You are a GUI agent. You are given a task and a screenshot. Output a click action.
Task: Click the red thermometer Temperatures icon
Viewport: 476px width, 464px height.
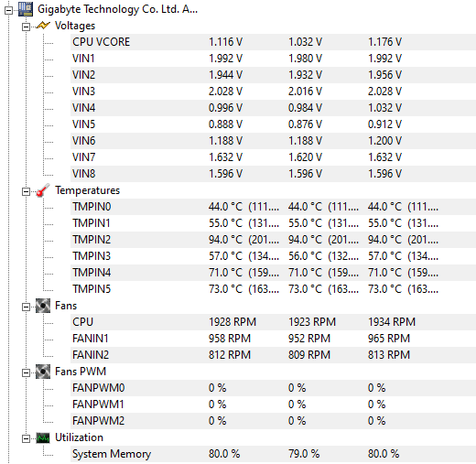tap(43, 190)
